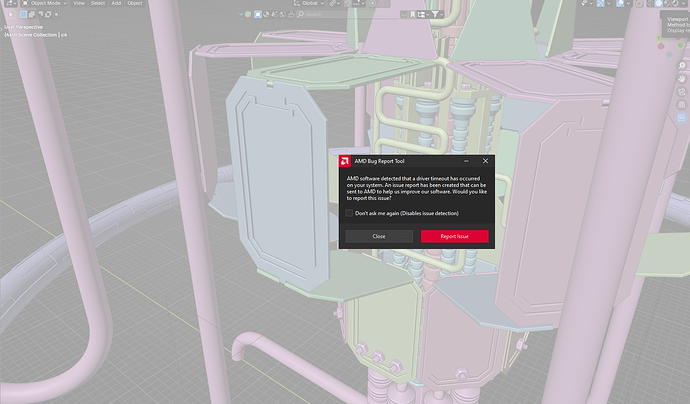Toggle the camera view icon
Viewport: 690px width, 404px height.
point(682,92)
